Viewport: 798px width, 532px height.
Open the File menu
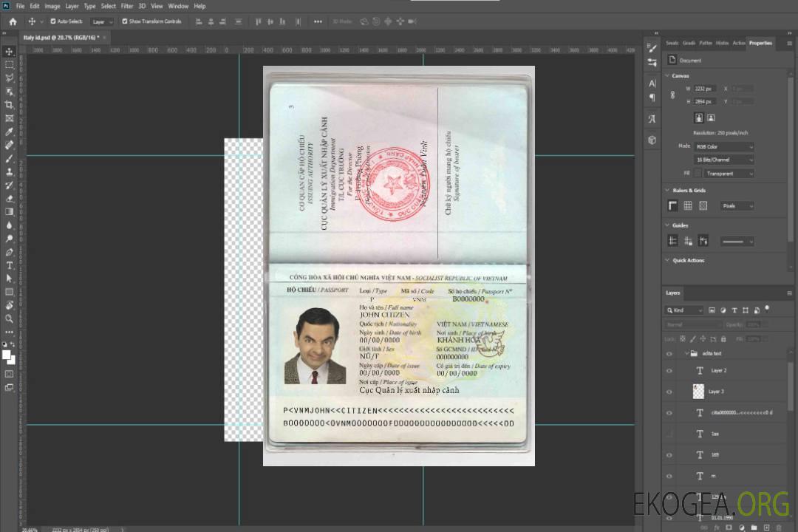pyautogui.click(x=20, y=6)
